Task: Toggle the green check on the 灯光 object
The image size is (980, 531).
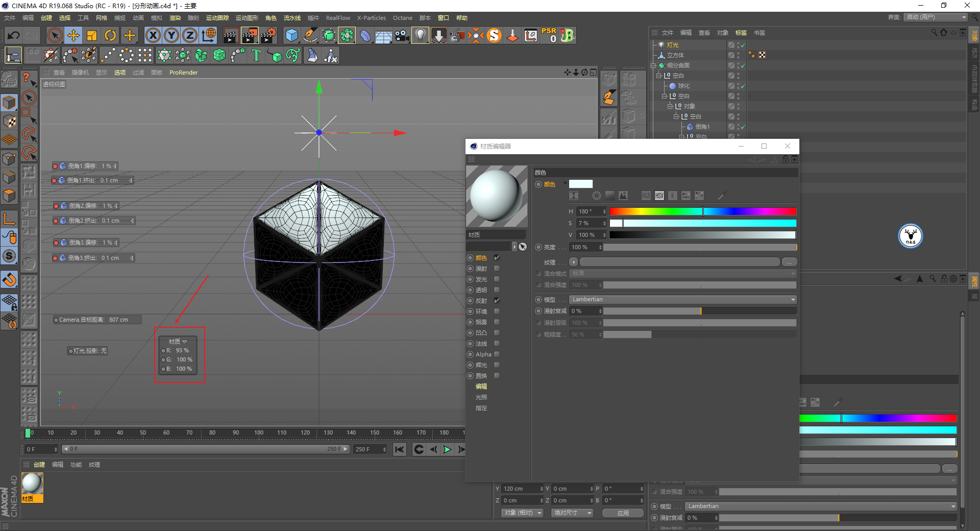Action: 743,45
